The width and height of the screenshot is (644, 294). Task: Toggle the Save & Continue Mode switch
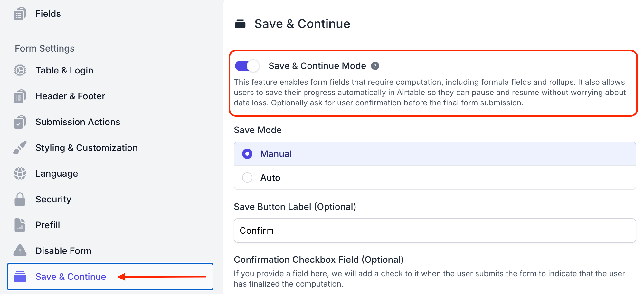pyautogui.click(x=247, y=66)
